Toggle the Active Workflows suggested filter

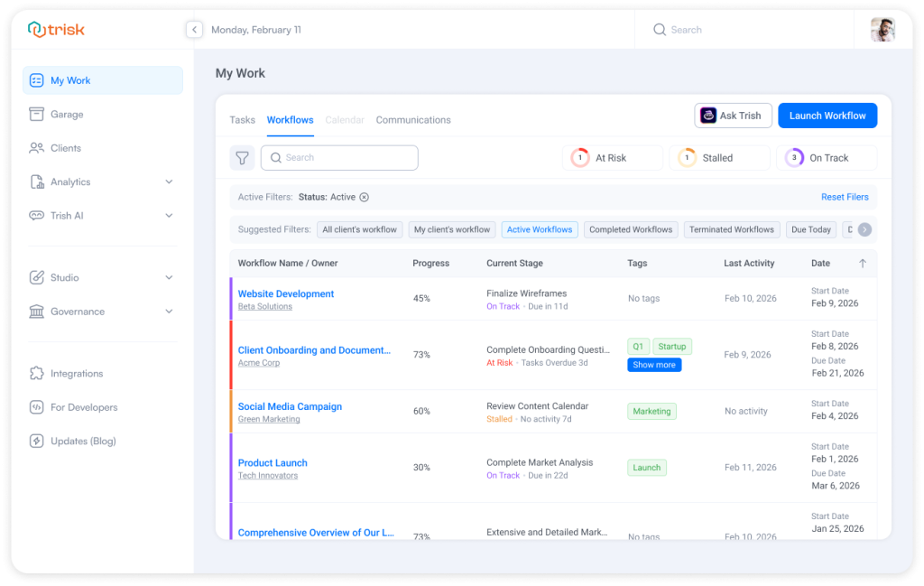point(540,228)
